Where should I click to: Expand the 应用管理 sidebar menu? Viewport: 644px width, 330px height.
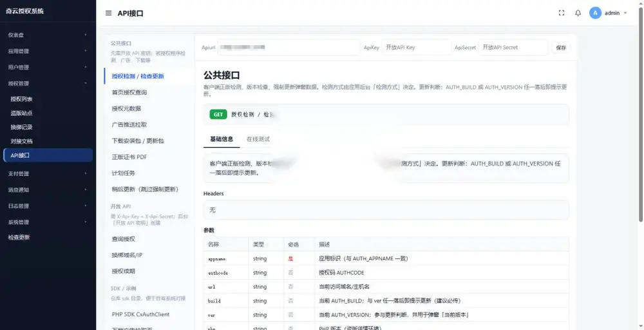pos(48,51)
